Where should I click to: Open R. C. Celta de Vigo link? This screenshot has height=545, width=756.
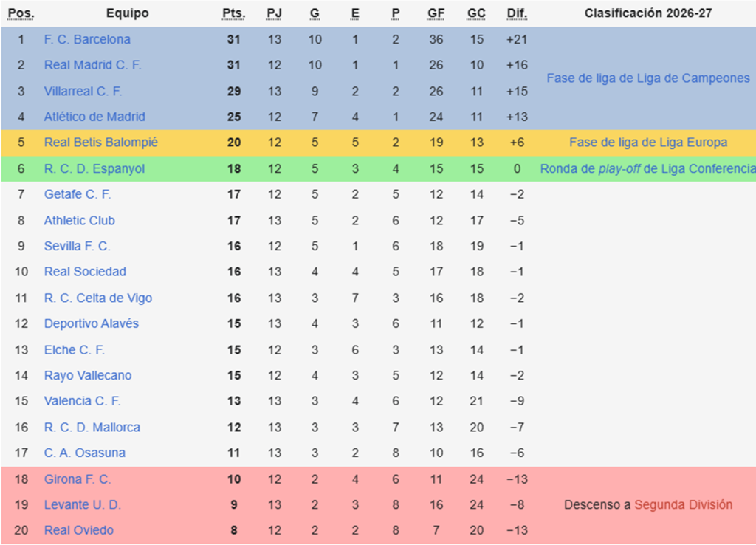click(x=97, y=298)
